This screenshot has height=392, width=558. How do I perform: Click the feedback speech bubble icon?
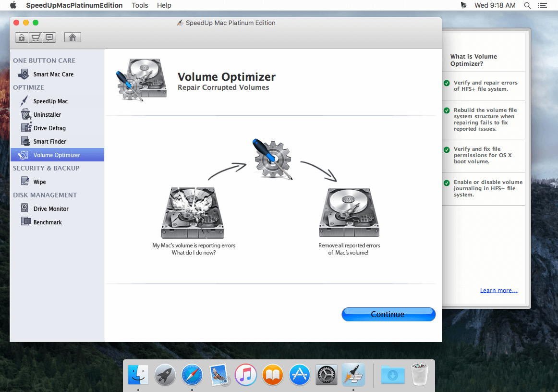coord(49,37)
